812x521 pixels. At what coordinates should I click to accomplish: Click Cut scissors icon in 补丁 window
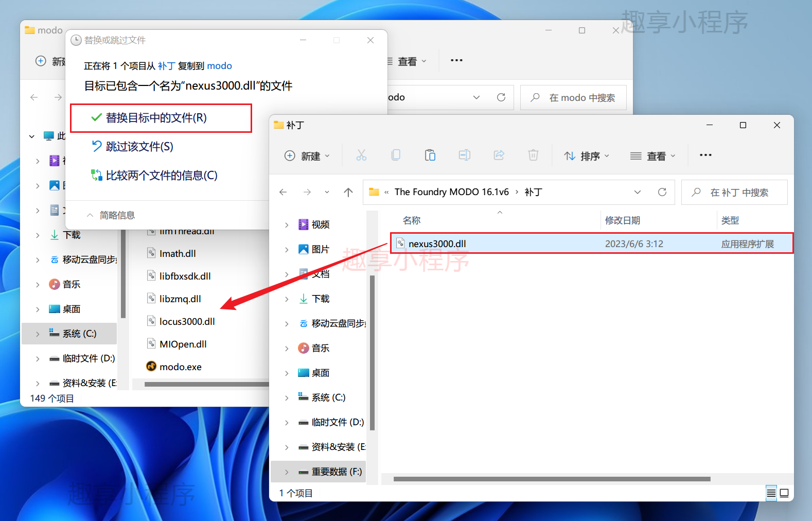click(361, 155)
